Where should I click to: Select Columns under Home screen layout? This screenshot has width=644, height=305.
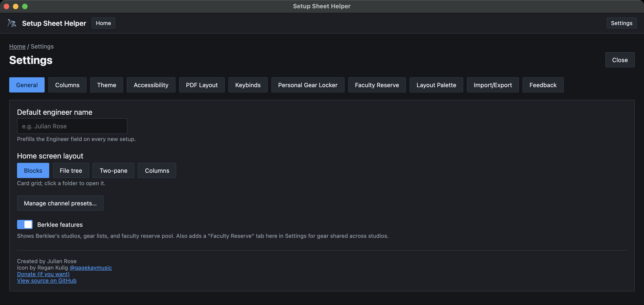pyautogui.click(x=157, y=171)
